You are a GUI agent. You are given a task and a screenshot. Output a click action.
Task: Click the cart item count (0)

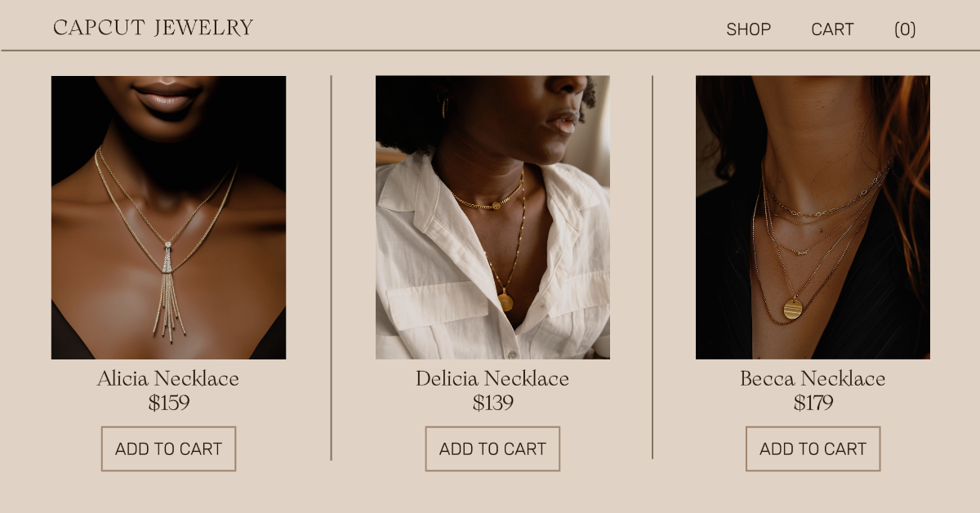tap(905, 29)
